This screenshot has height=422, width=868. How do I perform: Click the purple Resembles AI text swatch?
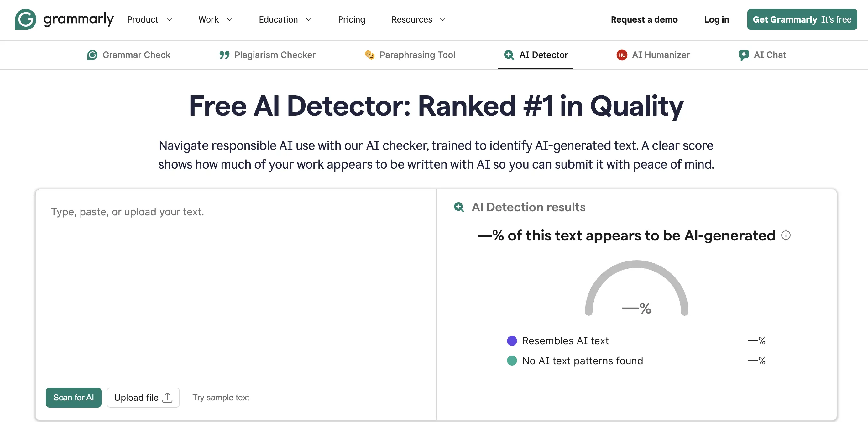pos(512,341)
